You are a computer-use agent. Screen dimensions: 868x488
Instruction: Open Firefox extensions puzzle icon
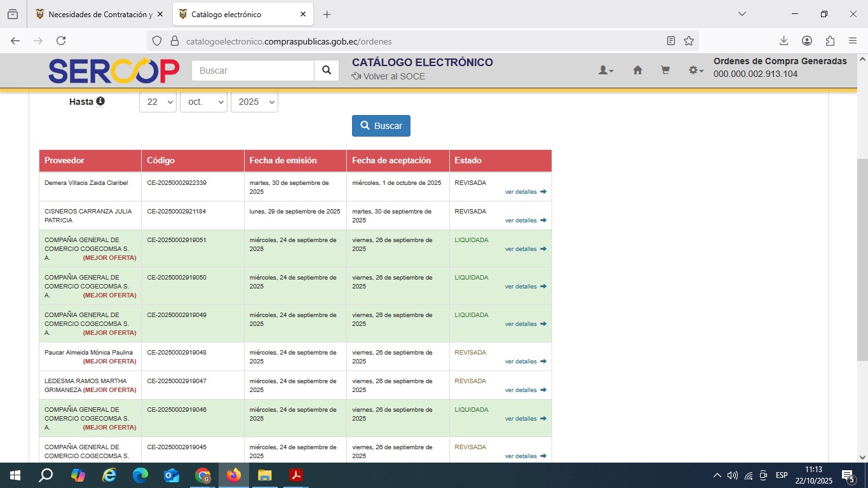coord(830,41)
